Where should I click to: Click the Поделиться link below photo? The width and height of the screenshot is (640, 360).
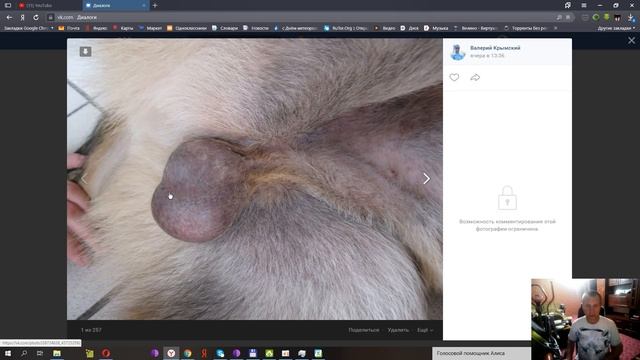364,330
